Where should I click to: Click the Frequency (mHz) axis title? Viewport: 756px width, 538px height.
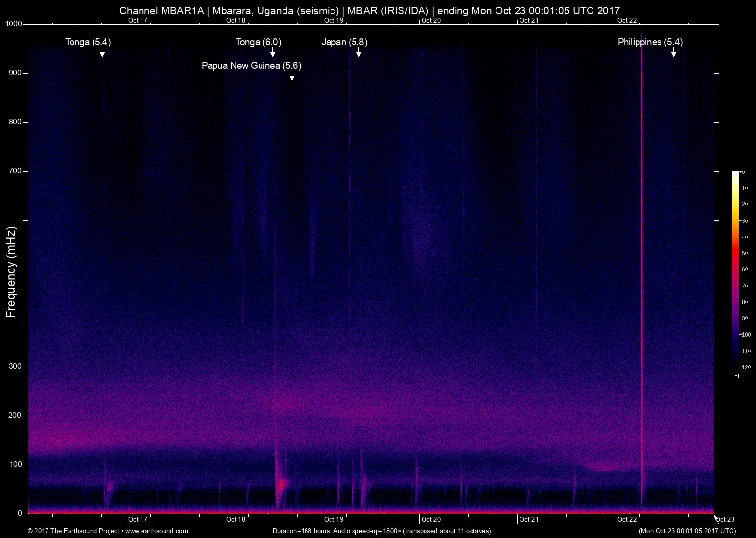click(11, 272)
